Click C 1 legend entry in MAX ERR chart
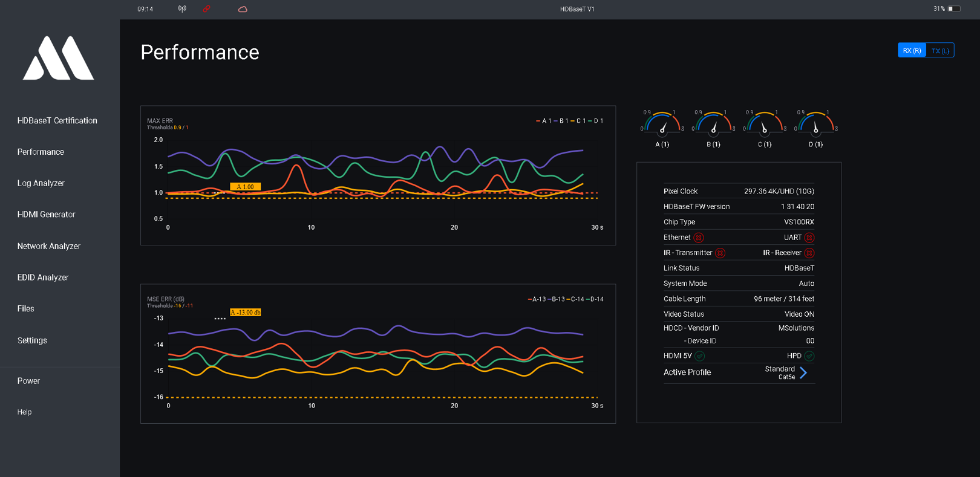Viewport: 980px width, 477px height. tap(579, 121)
